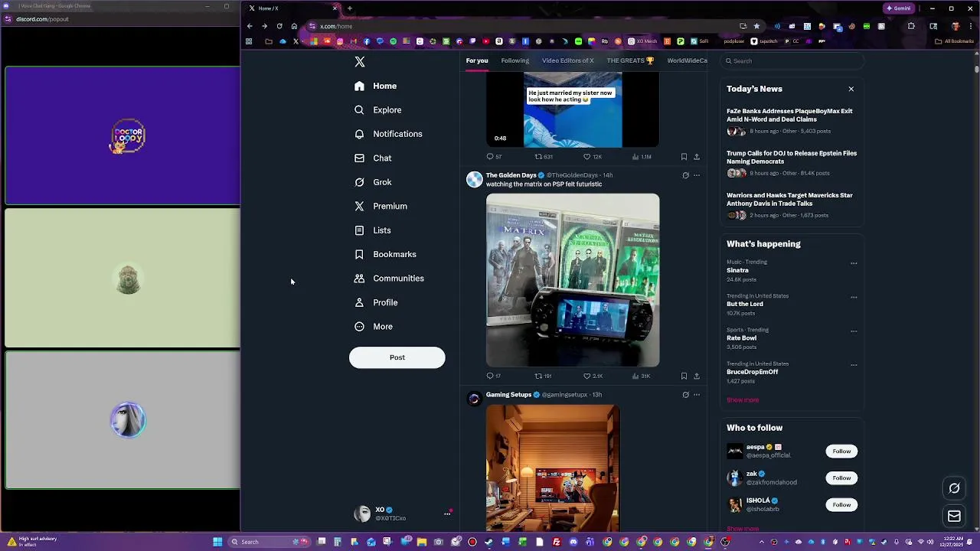Open more options on Gaming Setups post
Viewport: 980px width, 551px height.
pyautogui.click(x=696, y=395)
